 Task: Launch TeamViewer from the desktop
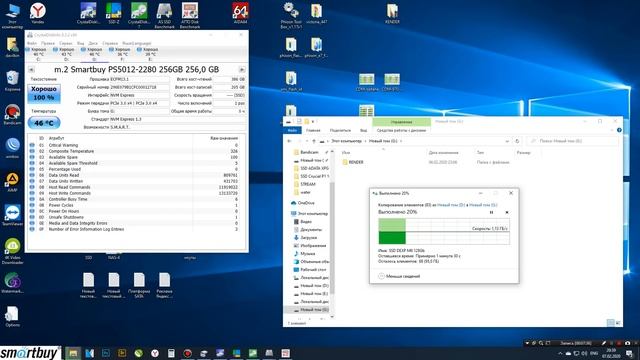(x=12, y=216)
